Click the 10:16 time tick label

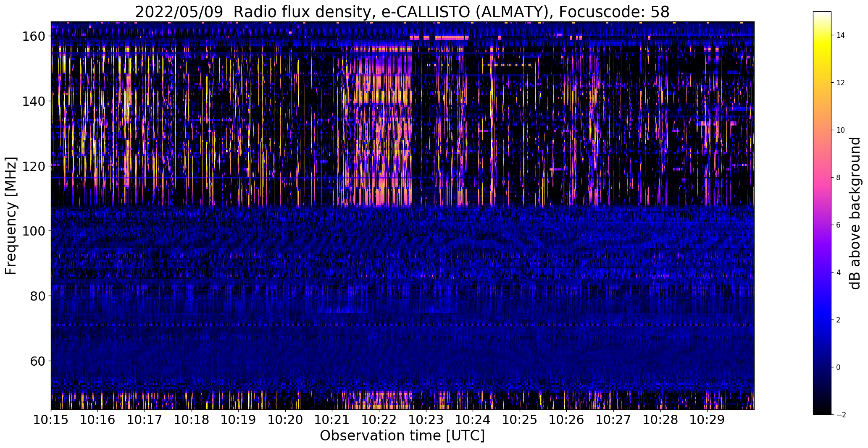(x=97, y=419)
